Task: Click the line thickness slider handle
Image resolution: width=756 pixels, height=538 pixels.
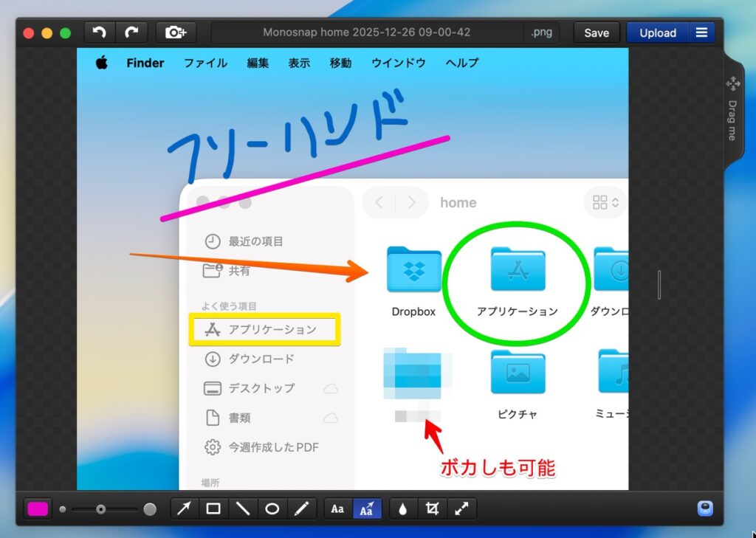Action: (x=100, y=509)
